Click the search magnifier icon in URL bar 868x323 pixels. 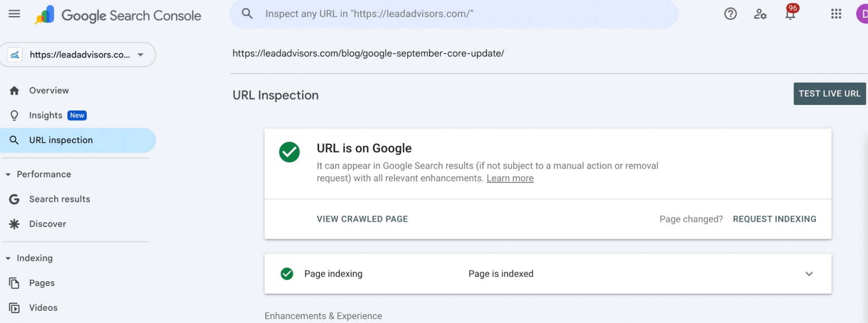pos(247,14)
